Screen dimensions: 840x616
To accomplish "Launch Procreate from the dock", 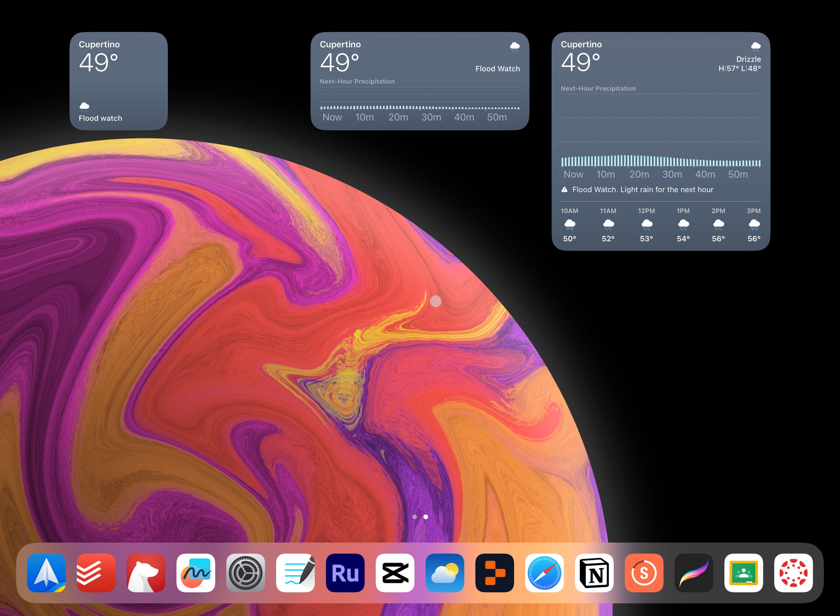I will click(694, 573).
